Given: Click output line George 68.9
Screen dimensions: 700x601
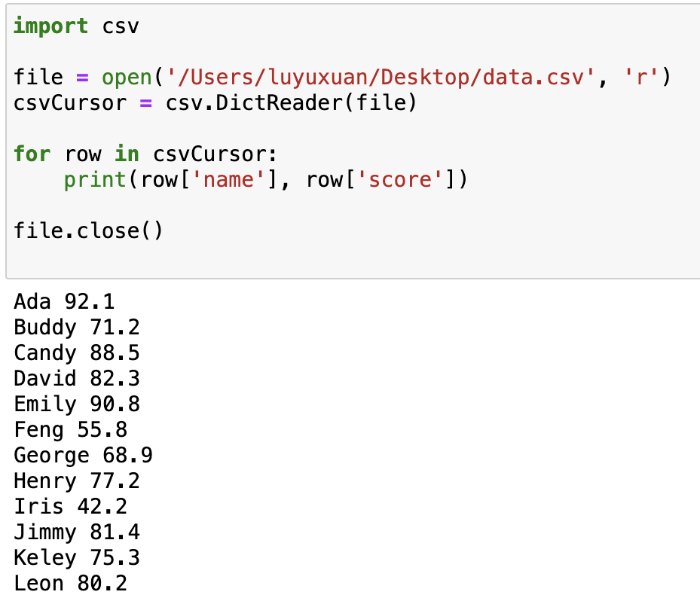Looking at the screenshot, I should coord(83,456).
